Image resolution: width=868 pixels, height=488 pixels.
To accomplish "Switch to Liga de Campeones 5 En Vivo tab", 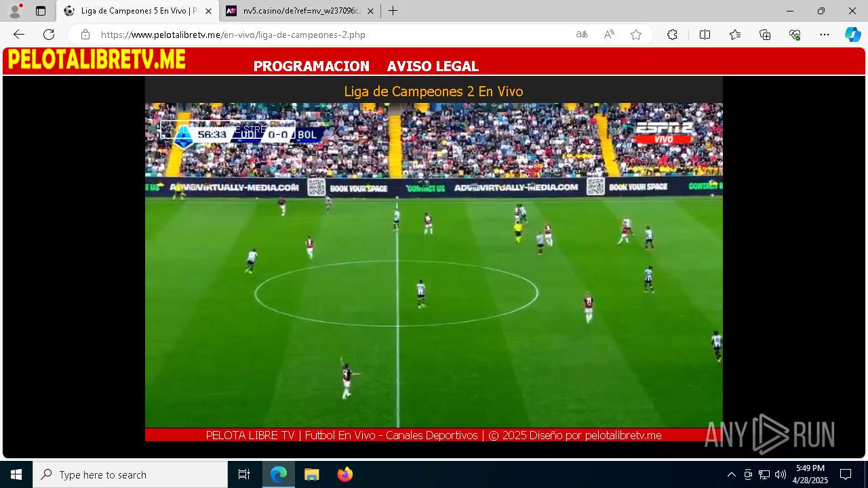I will [x=138, y=11].
